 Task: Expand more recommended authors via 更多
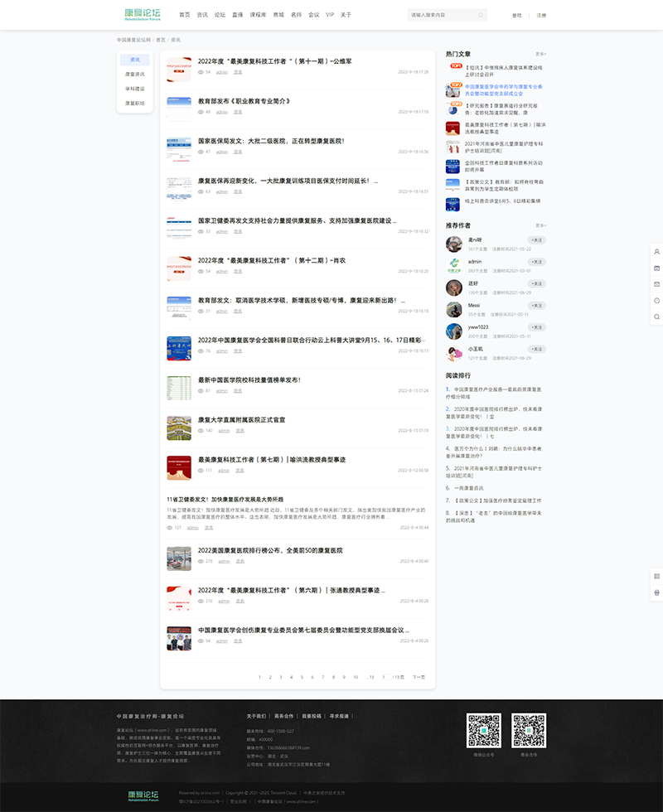click(540, 225)
